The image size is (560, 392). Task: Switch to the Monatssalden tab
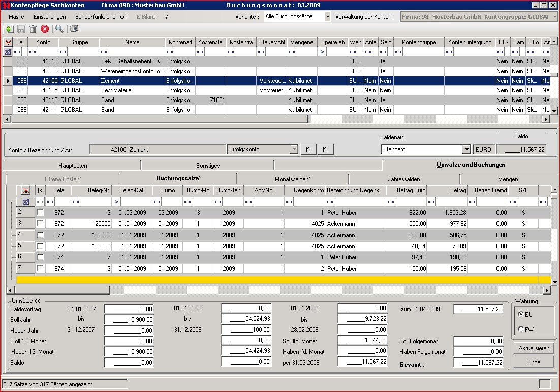click(293, 179)
